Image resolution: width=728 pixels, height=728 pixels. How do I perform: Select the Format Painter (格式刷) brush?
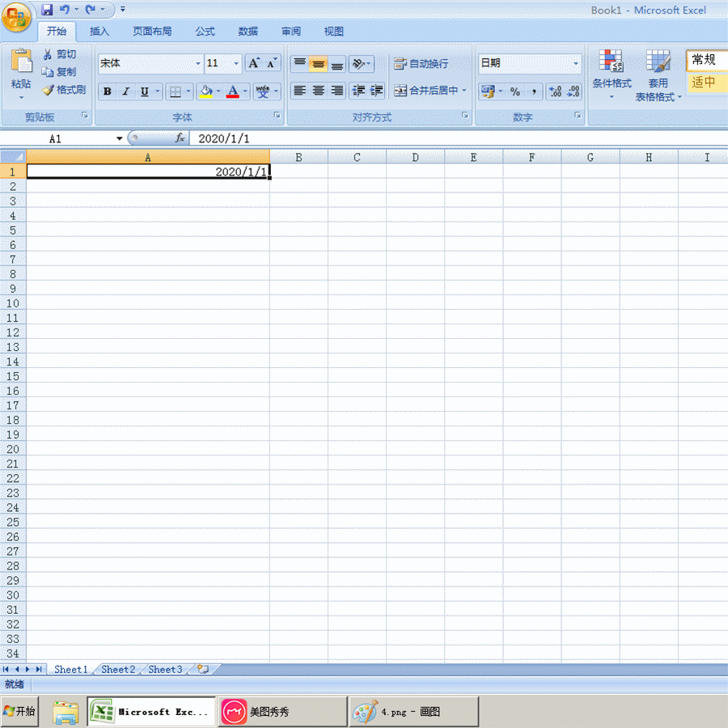[48, 90]
